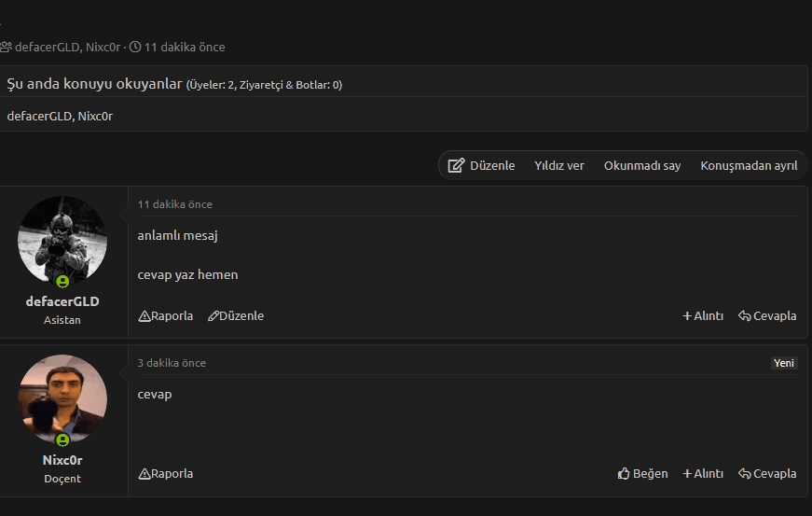Quote Nixc0r's reply with Alıntı
Viewport: 812px width, 516px height.
(x=703, y=474)
